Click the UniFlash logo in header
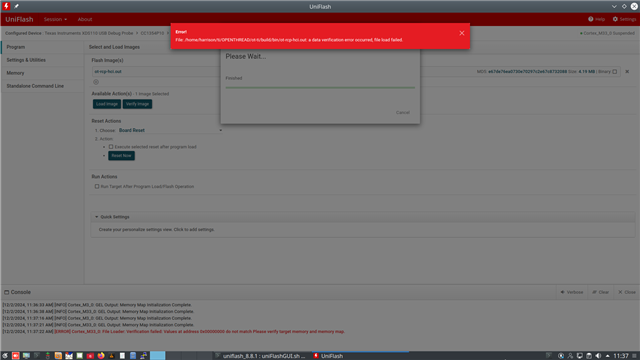640x360 pixels. (x=19, y=19)
